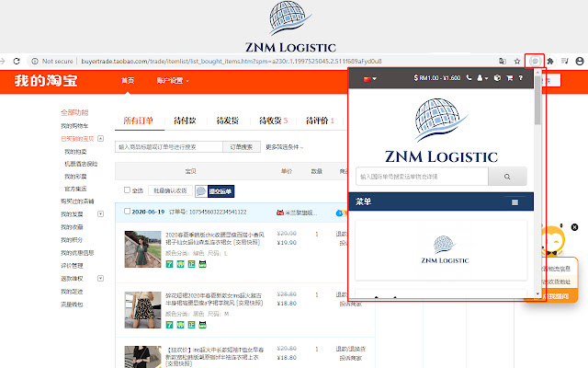Select the 待收货 tab
Viewport: 588px width, 368px height.
pos(274,121)
